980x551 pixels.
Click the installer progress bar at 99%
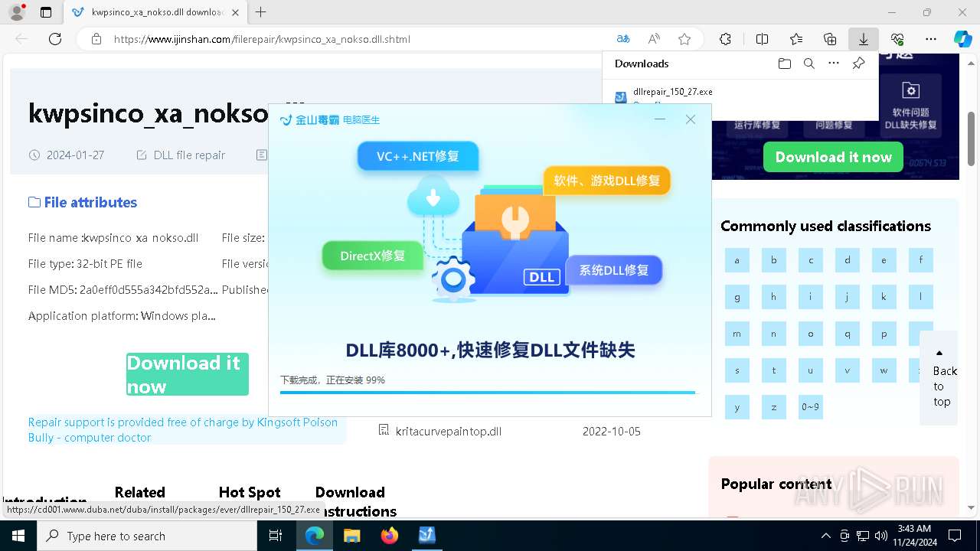488,393
